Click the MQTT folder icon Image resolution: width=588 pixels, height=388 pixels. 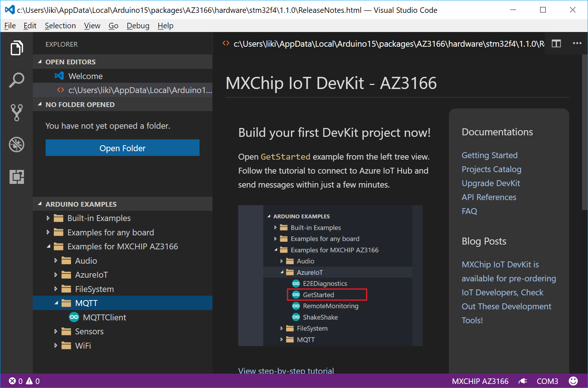click(x=66, y=303)
